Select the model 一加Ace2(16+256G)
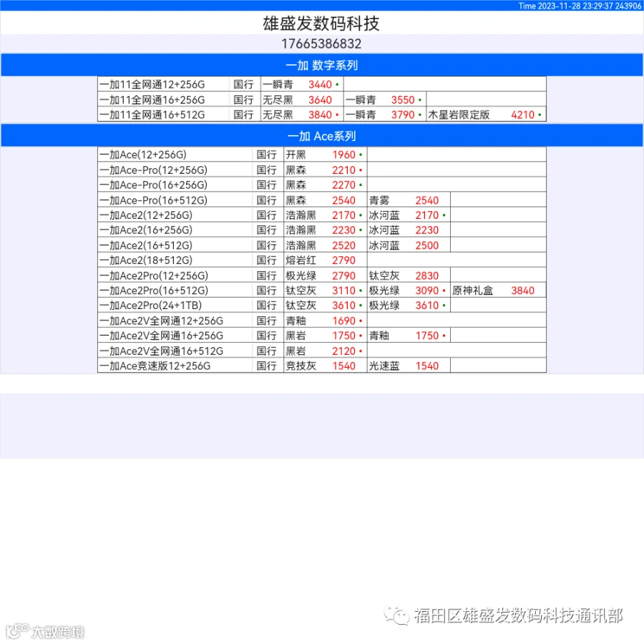 (146, 230)
